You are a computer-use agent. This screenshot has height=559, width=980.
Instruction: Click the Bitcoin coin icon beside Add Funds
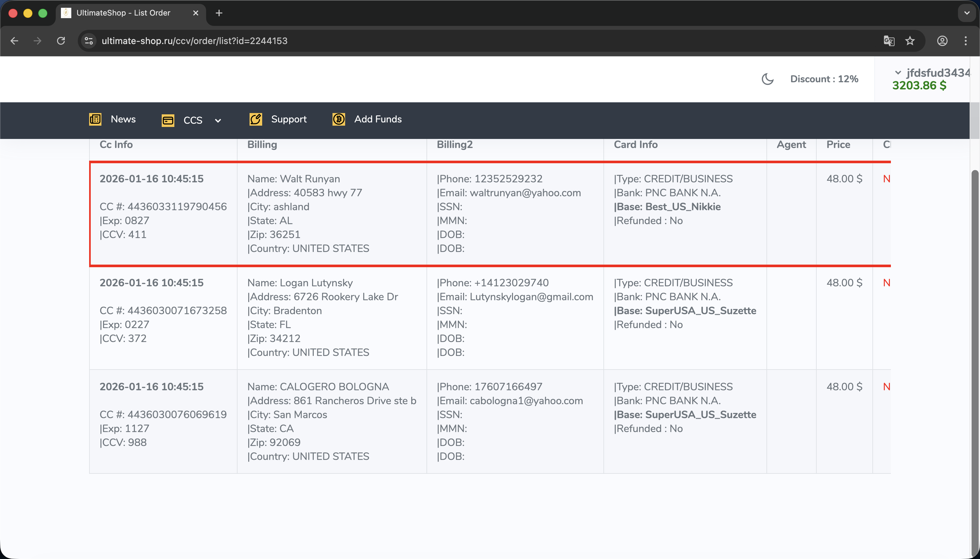pos(338,120)
